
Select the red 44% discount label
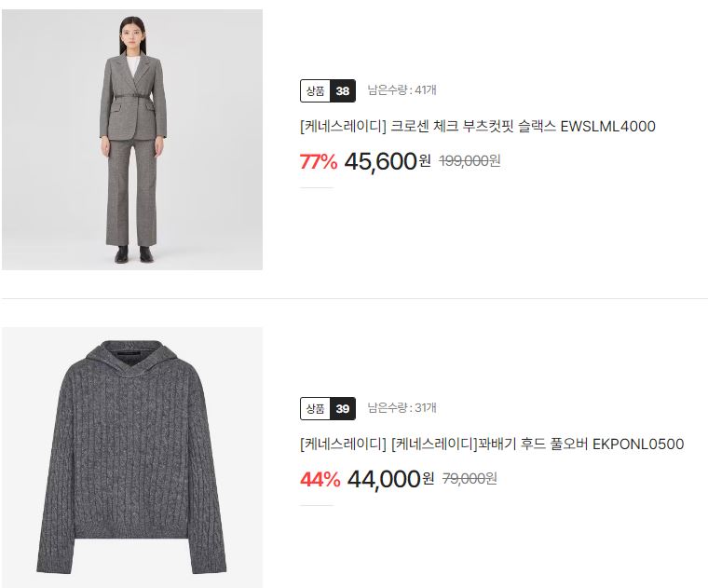click(x=320, y=480)
